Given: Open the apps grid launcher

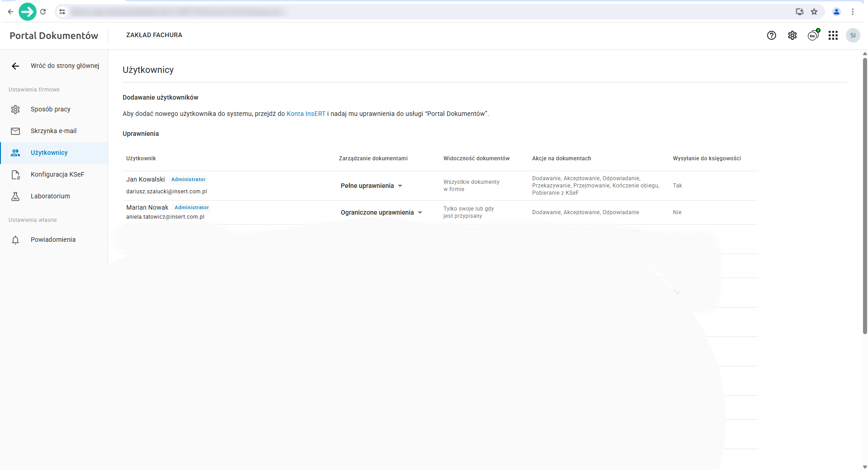Looking at the screenshot, I should pyautogui.click(x=833, y=35).
